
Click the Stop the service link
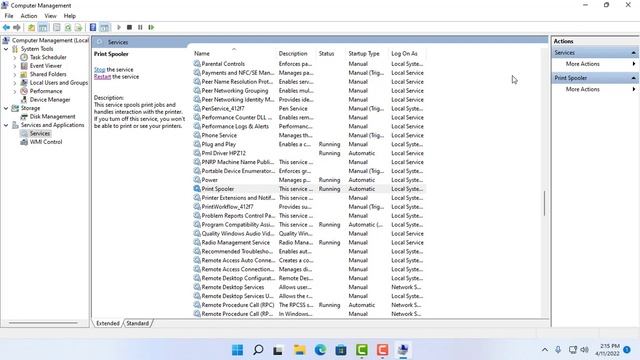(x=99, y=70)
